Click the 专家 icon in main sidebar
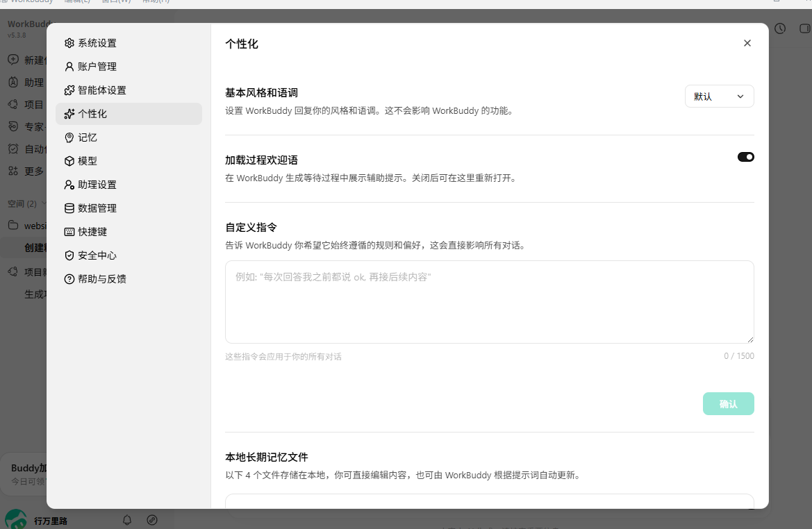Image resolution: width=812 pixels, height=529 pixels. [x=13, y=126]
